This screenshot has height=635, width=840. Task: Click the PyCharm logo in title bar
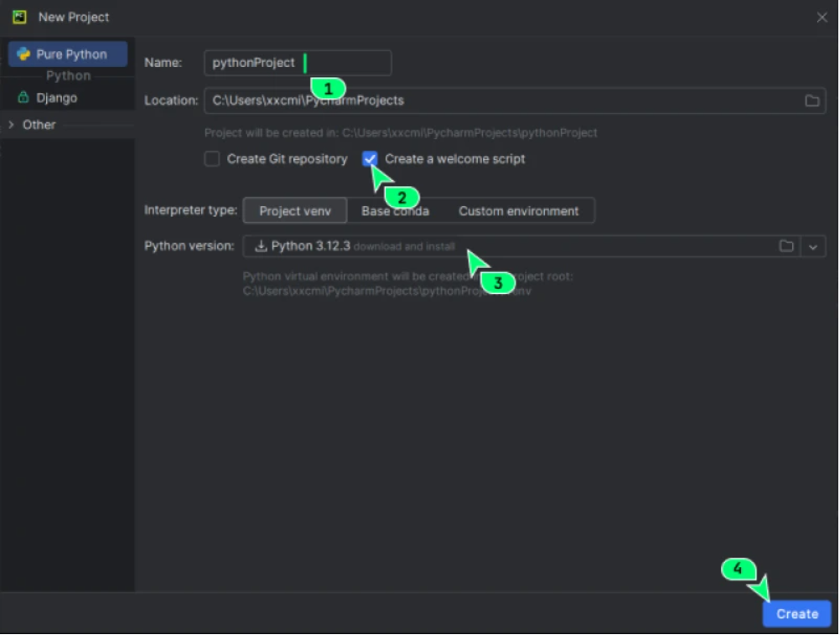coord(20,17)
